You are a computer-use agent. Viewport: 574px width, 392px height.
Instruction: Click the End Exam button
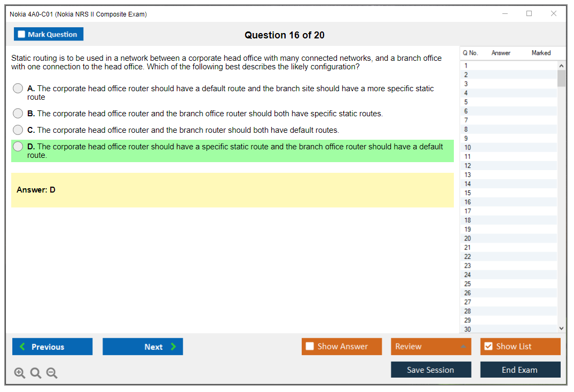pyautogui.click(x=520, y=370)
